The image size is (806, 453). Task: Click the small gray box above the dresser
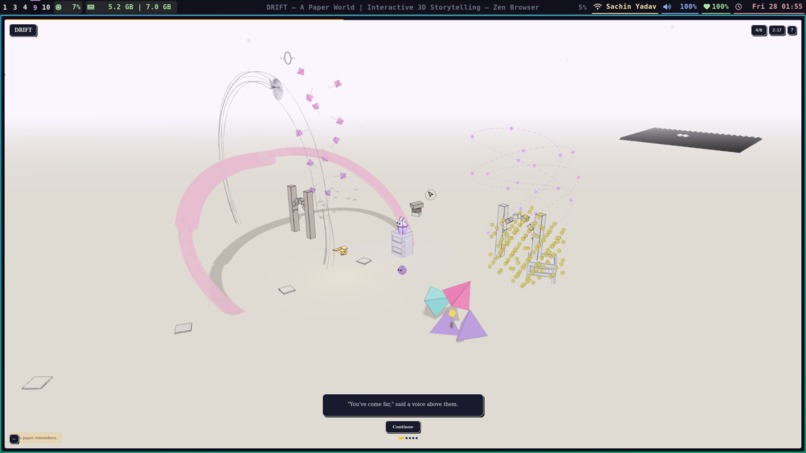pyautogui.click(x=416, y=207)
